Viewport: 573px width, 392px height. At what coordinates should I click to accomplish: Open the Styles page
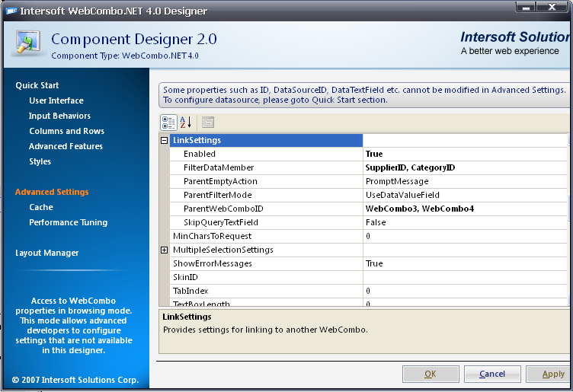click(x=40, y=161)
